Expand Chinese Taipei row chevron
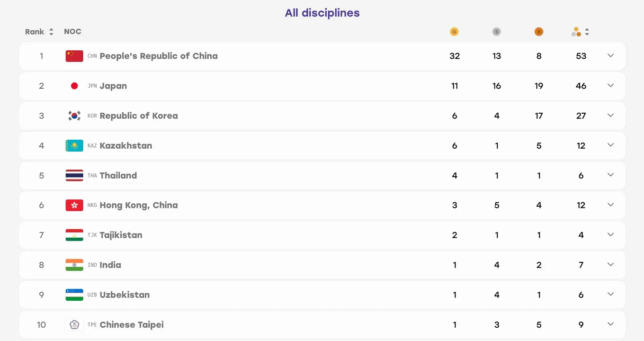 click(610, 324)
